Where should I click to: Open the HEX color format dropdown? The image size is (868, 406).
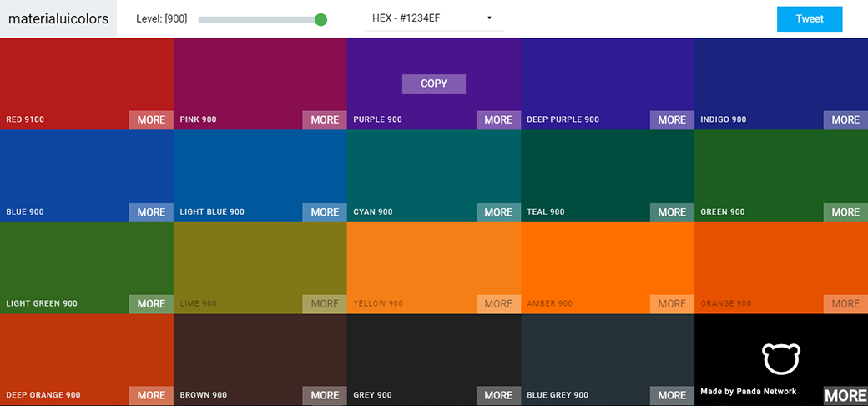(x=433, y=18)
